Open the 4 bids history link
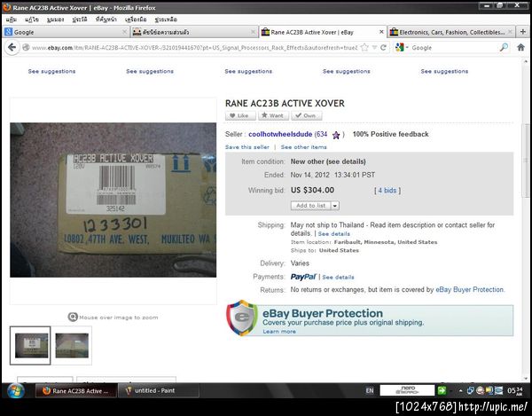This screenshot has width=532, height=416. coord(387,191)
